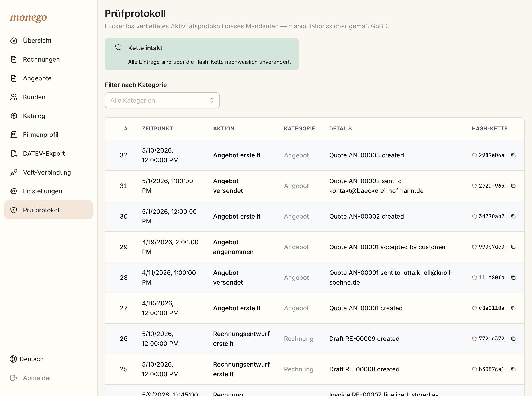Image resolution: width=532 pixels, height=396 pixels.
Task: Click the Angebote file icon
Action: pyautogui.click(x=14, y=78)
